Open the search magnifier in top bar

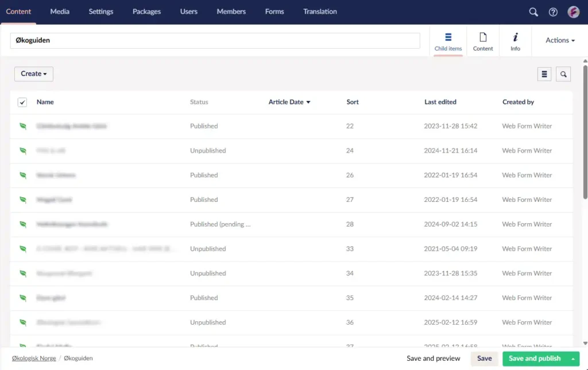(533, 12)
